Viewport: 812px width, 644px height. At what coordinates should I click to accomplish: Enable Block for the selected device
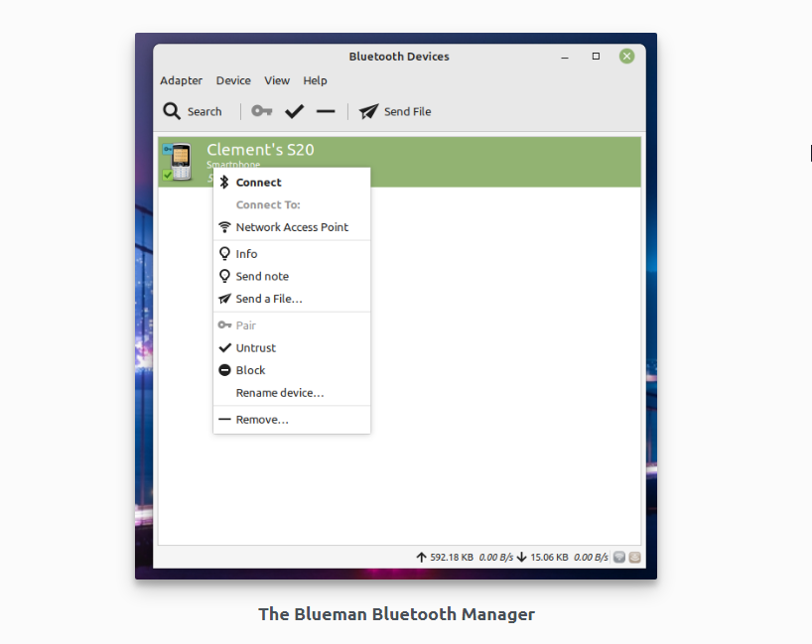(x=249, y=370)
